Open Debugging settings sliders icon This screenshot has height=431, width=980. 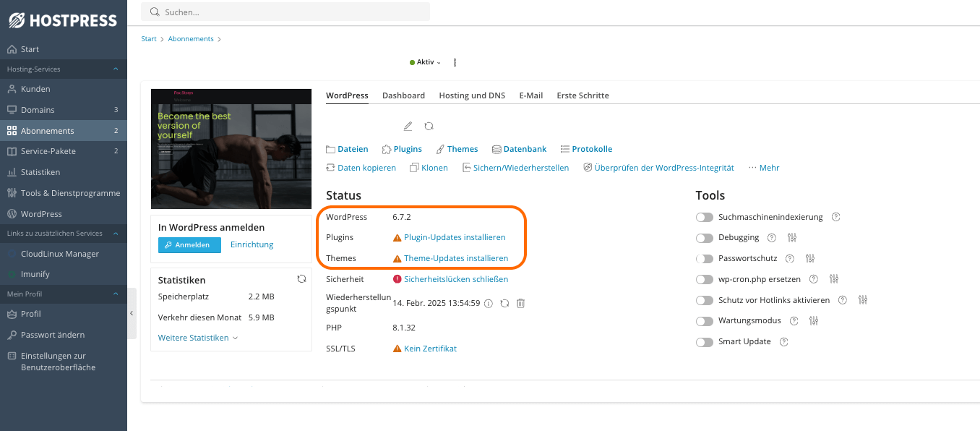point(791,238)
